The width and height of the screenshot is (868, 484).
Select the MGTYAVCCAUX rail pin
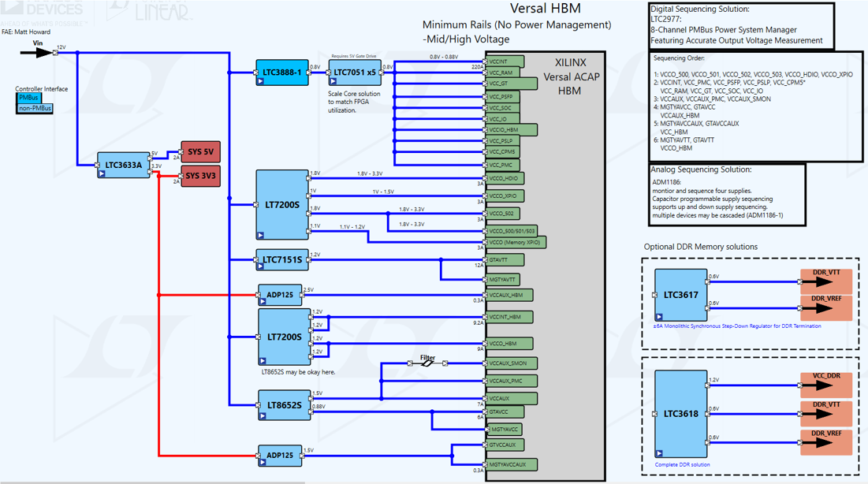pos(512,464)
